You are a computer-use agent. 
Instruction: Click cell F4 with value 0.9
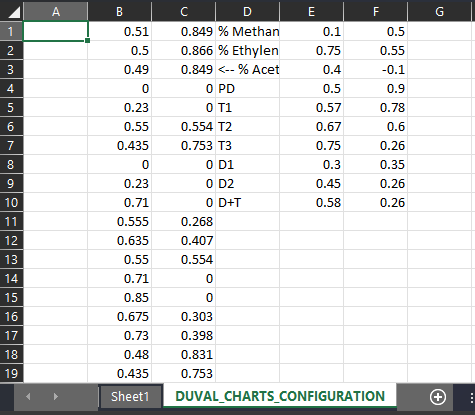[x=376, y=88]
